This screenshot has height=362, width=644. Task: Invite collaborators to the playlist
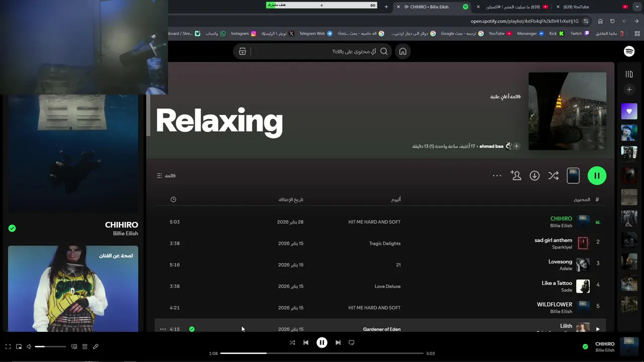[x=516, y=175]
